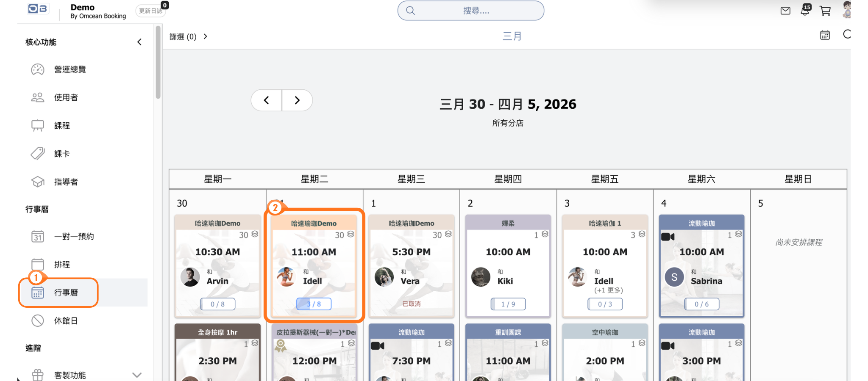Open the notifications bell
Screen dimensions: 868x381
(x=805, y=11)
